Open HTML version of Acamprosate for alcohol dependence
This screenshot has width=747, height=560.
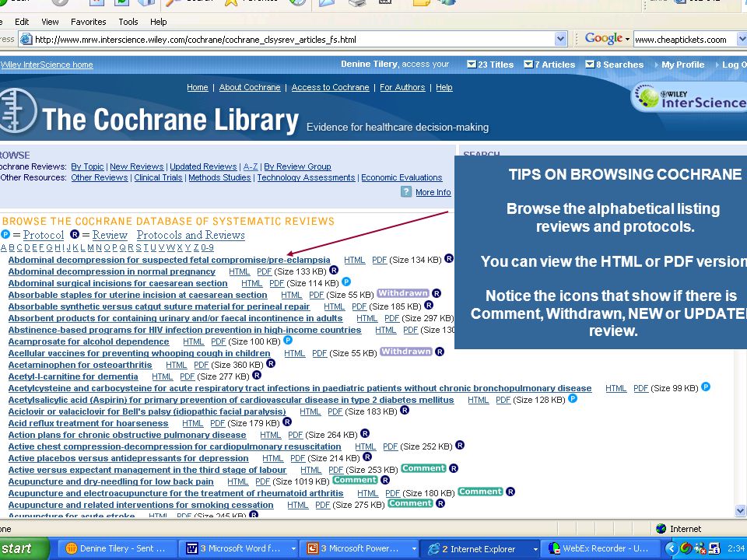point(194,341)
